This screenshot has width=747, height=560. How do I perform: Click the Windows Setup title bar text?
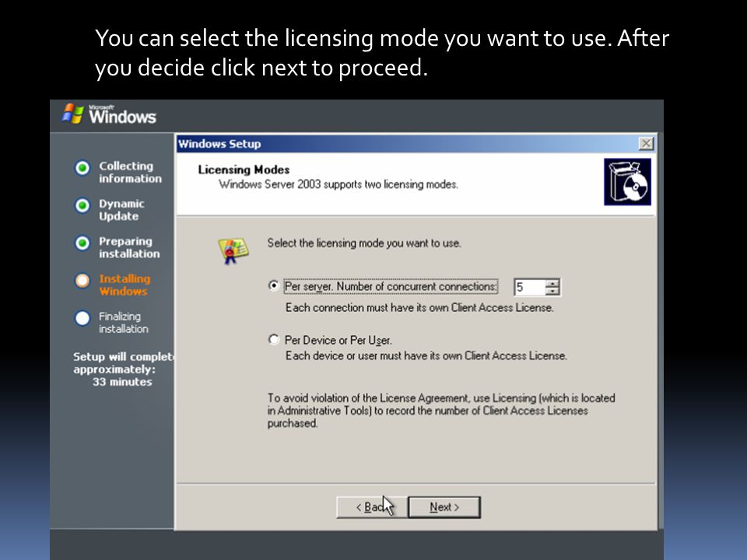click(x=219, y=144)
